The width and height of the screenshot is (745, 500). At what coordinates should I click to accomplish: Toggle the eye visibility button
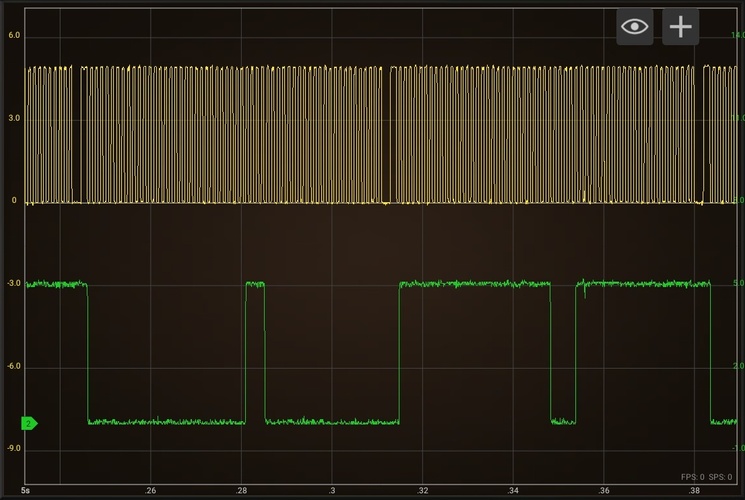[634, 27]
